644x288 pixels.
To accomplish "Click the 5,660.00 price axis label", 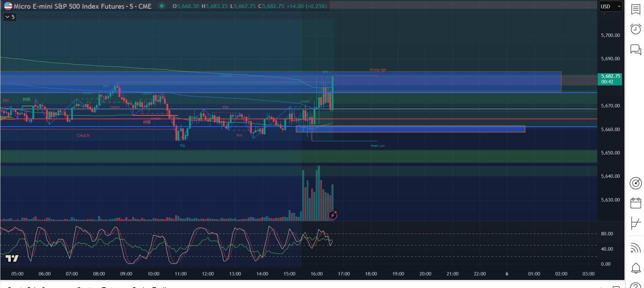I will click(x=610, y=129).
